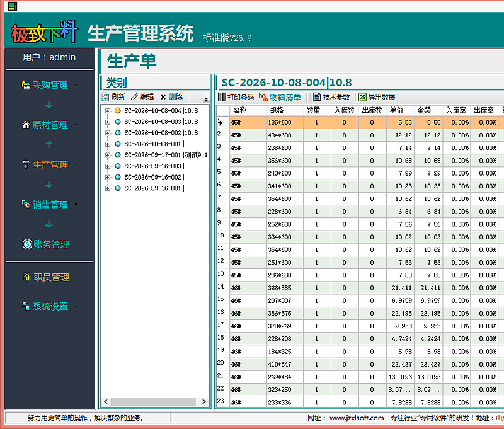504x429 pixels.
Task: Click the 原材管理 house icon
Action: coord(26,124)
